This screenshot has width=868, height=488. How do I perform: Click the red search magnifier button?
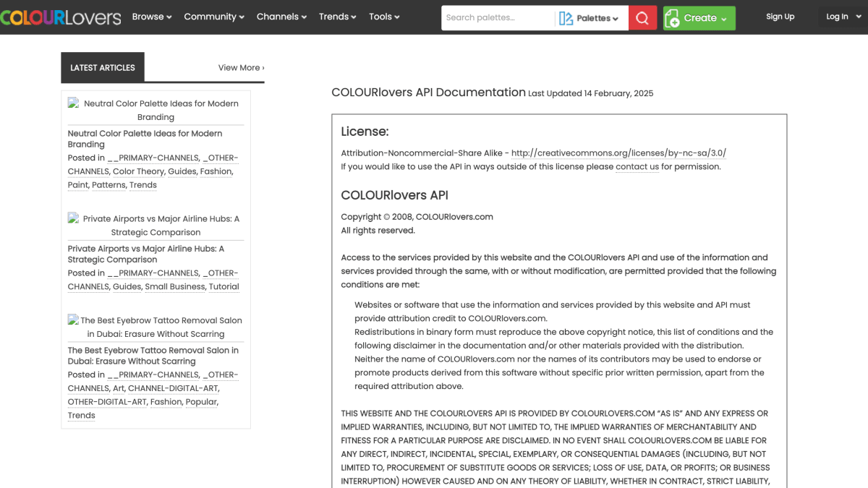pyautogui.click(x=642, y=17)
